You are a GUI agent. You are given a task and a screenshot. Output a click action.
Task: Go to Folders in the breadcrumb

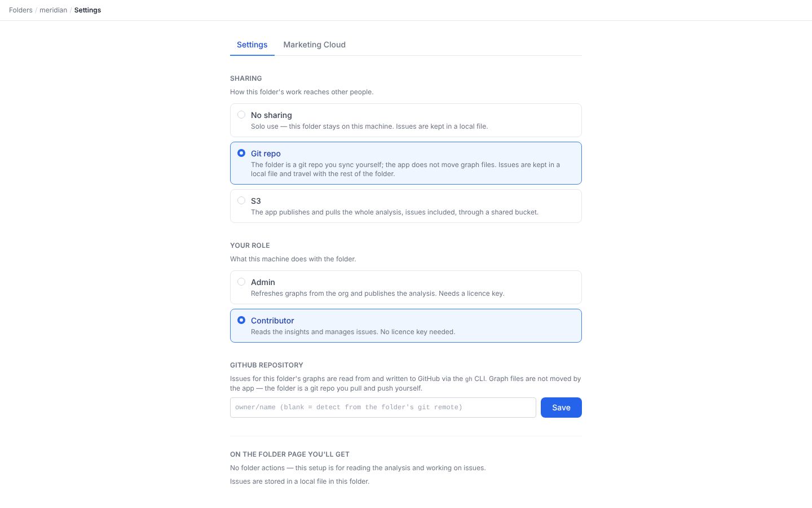coord(21,10)
